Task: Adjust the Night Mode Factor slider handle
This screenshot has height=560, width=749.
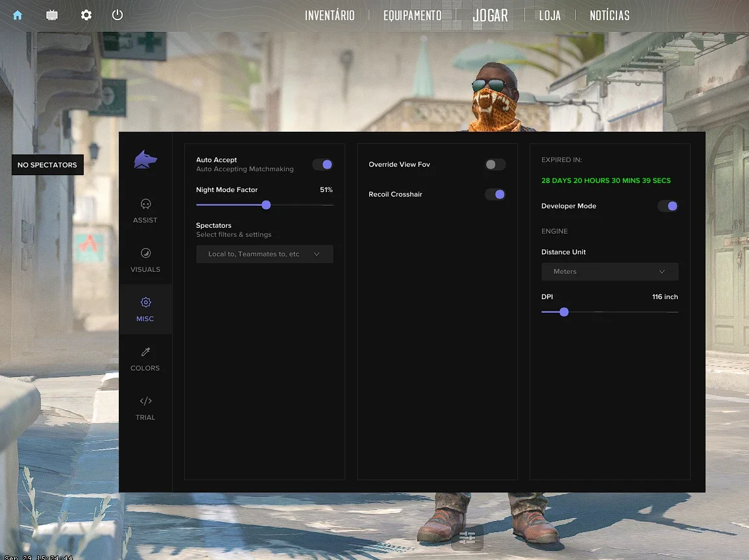Action: point(266,205)
